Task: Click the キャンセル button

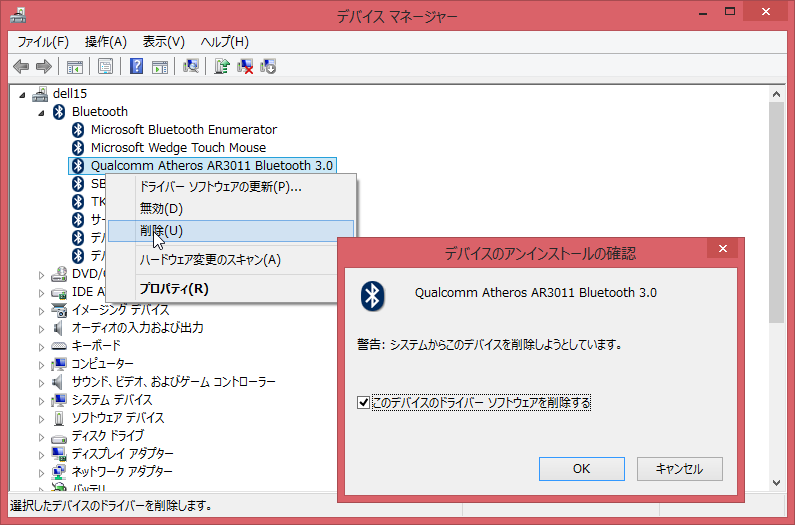Action: click(679, 469)
